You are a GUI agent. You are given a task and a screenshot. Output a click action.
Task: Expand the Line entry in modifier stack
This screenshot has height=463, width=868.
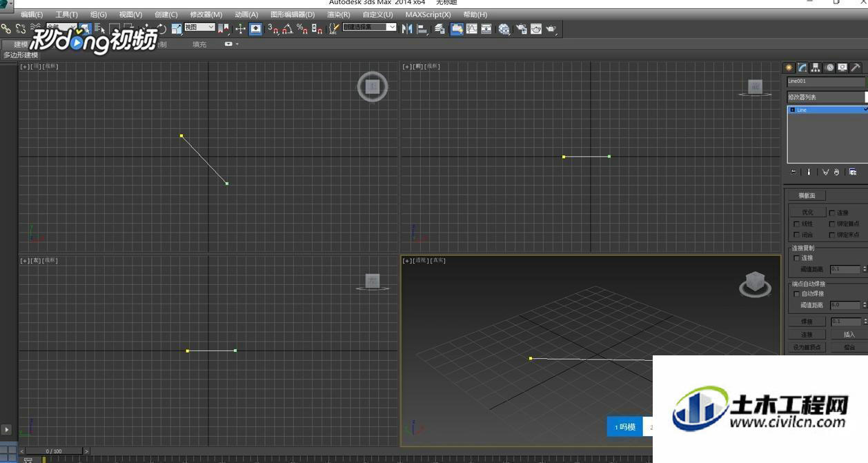[792, 110]
